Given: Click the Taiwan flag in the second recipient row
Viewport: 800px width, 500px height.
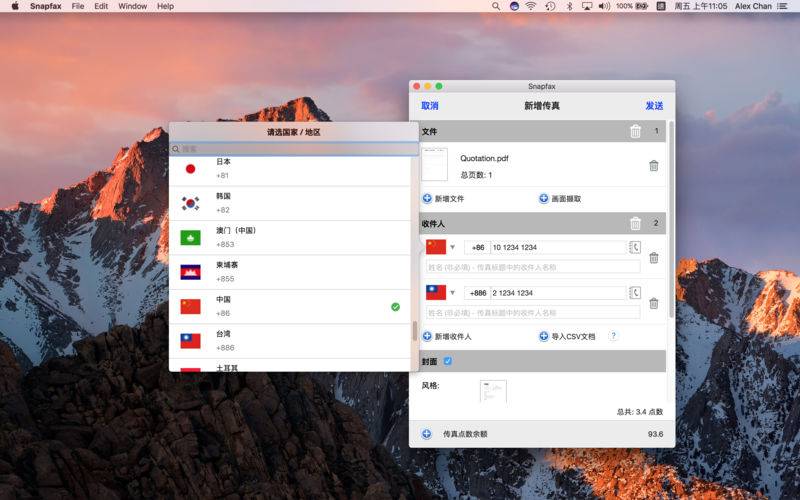Looking at the screenshot, I should pyautogui.click(x=436, y=292).
